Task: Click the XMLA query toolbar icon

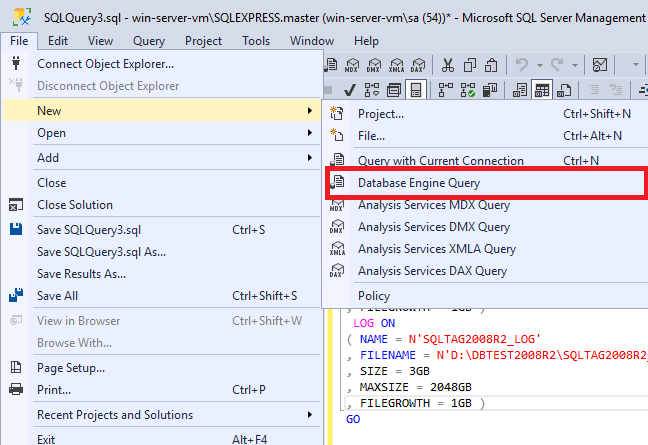Action: [397, 65]
